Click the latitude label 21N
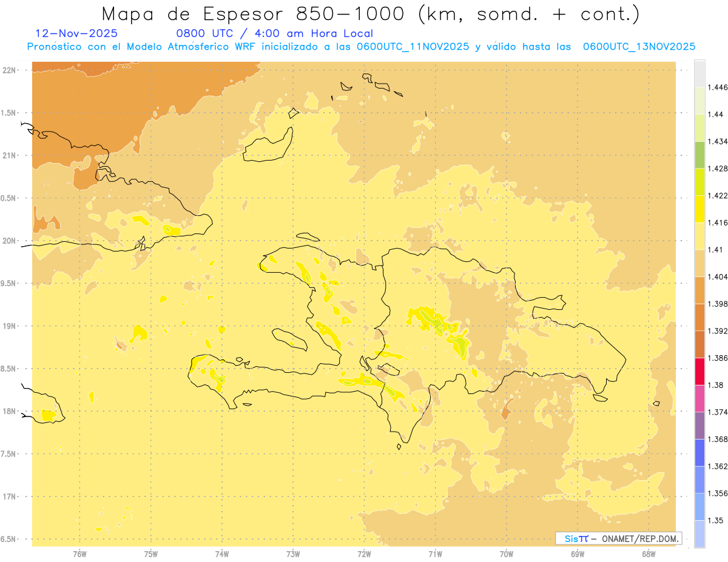728x562 pixels. click(x=10, y=156)
